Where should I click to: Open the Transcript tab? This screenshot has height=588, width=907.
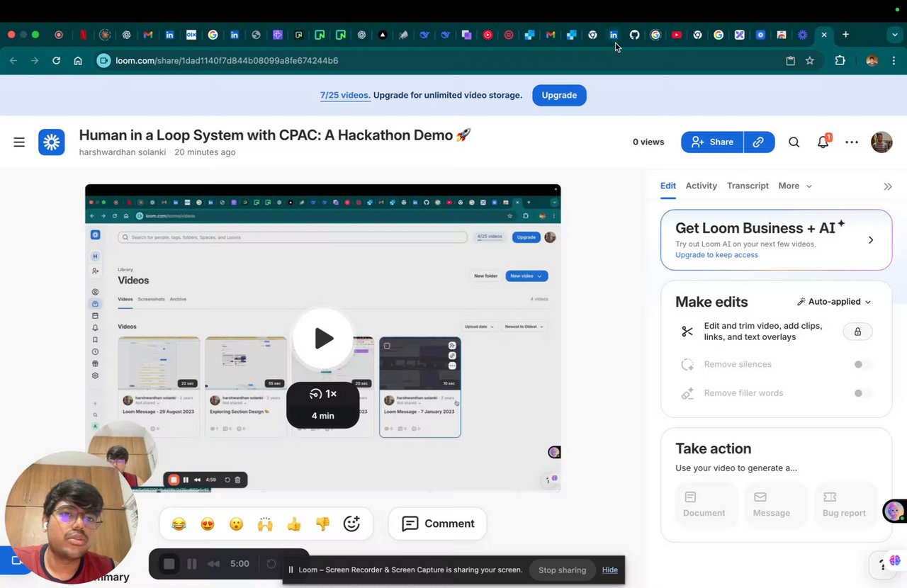748,186
